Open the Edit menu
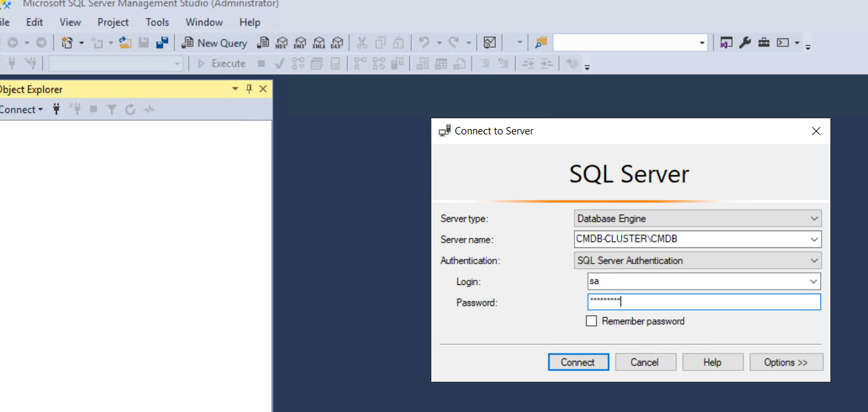 click(x=34, y=22)
